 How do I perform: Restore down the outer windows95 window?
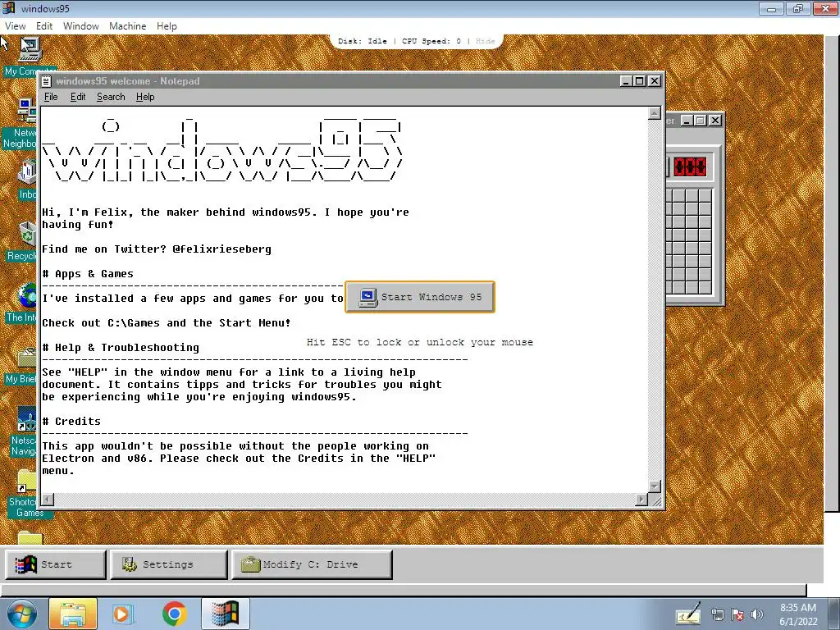(798, 8)
